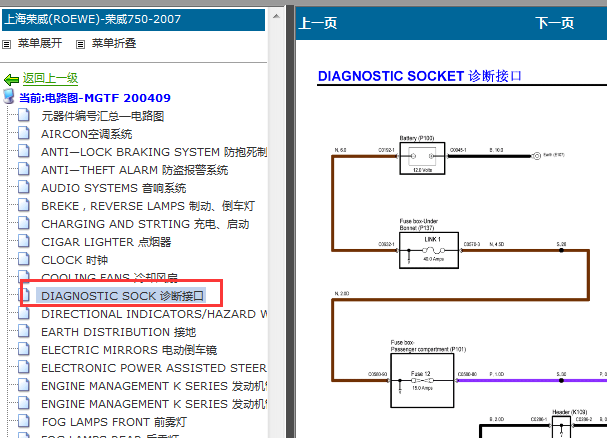Click page icon beside DIRECTIONAL INDICATORS/HAZARD

tap(24, 313)
